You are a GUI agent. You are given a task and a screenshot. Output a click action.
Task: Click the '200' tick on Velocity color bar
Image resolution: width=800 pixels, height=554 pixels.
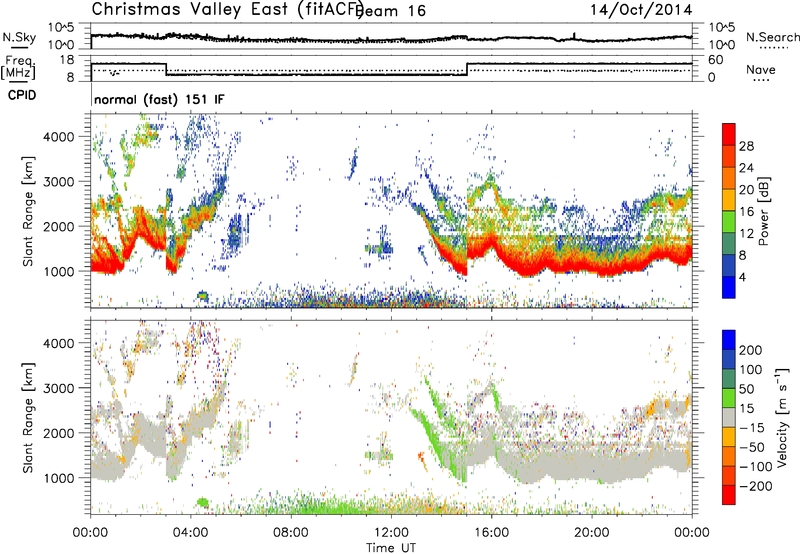(751, 350)
